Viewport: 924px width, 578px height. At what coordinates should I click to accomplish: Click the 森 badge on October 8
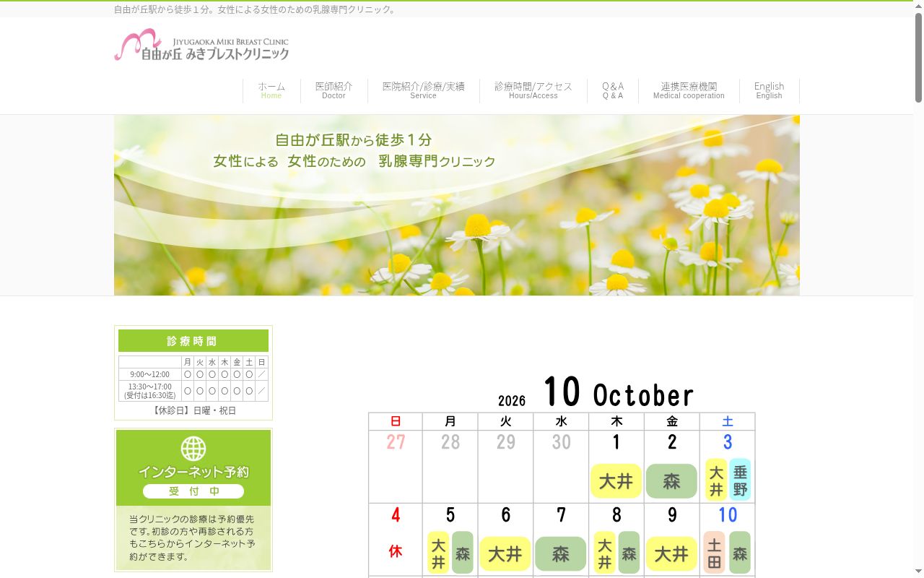click(x=629, y=553)
